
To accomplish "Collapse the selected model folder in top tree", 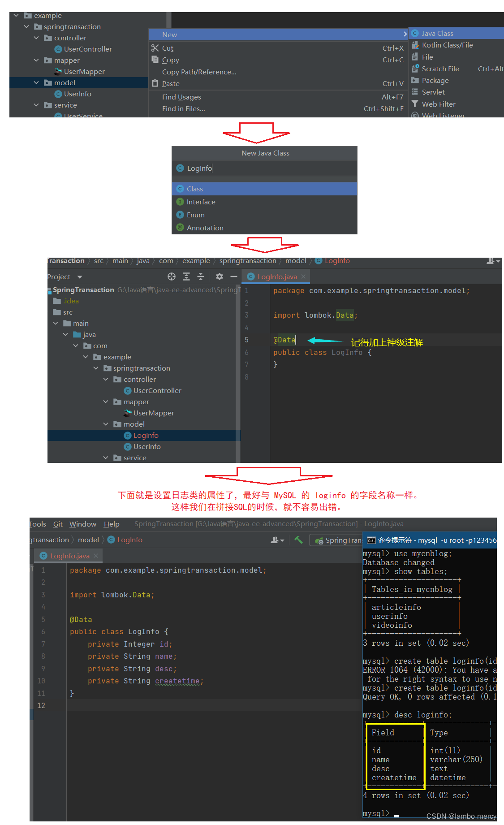I will (x=36, y=82).
